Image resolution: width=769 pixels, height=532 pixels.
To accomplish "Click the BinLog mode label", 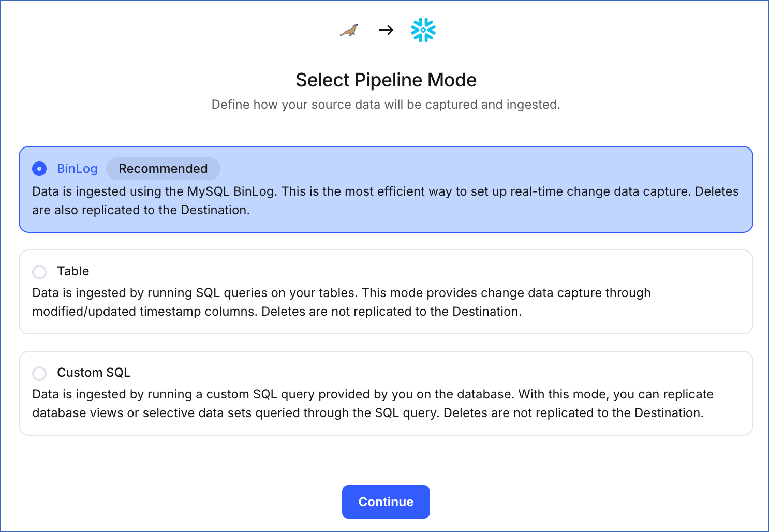I will [77, 169].
